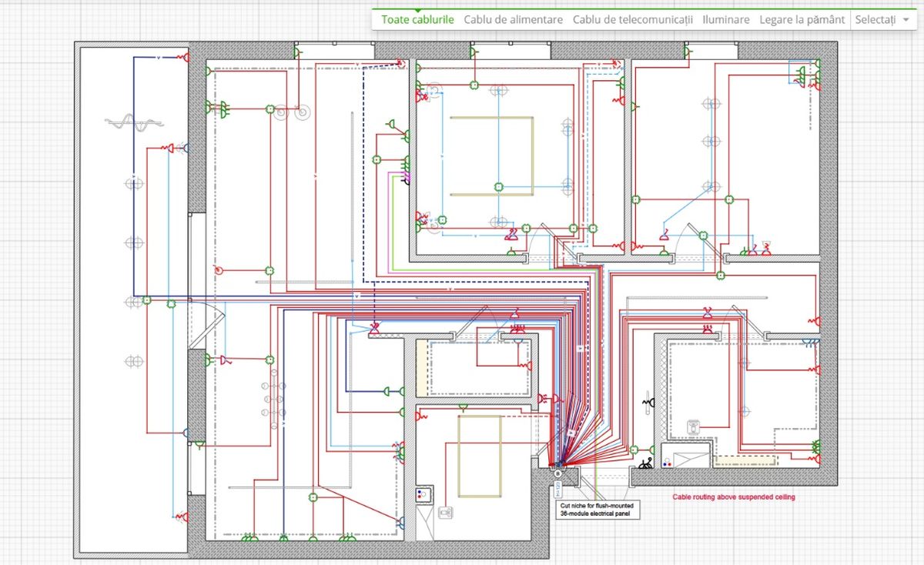The width and height of the screenshot is (924, 565).
Task: Switch to Cablu de alimentare tab
Action: [513, 19]
